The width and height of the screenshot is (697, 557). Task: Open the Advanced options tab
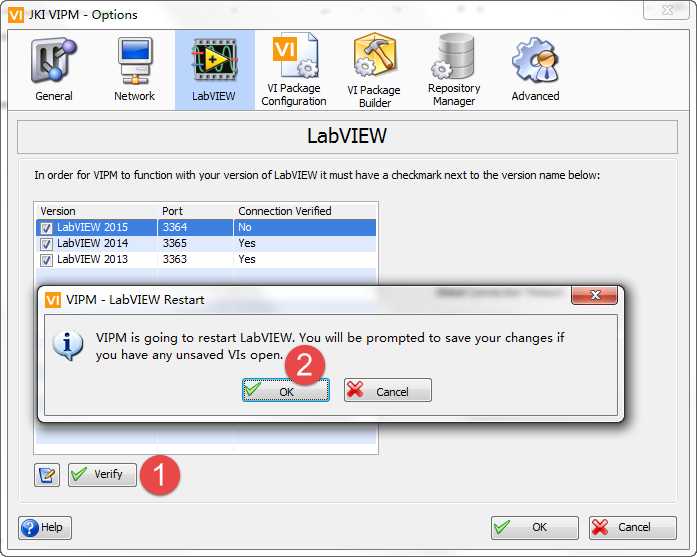pos(535,70)
